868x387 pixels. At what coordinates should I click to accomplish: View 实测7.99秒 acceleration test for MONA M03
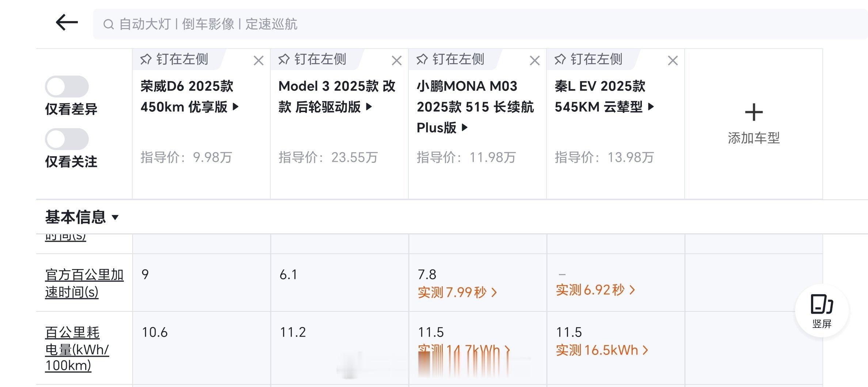pyautogui.click(x=457, y=292)
